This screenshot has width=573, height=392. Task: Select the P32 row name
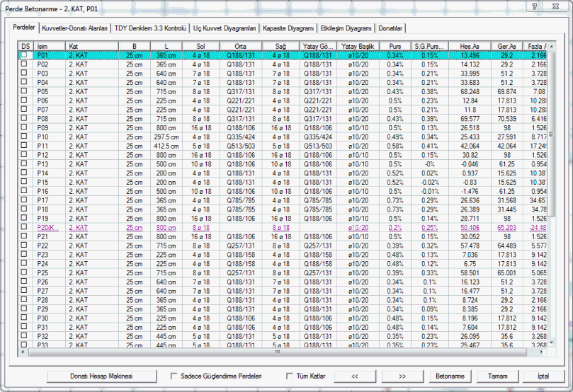42,336
